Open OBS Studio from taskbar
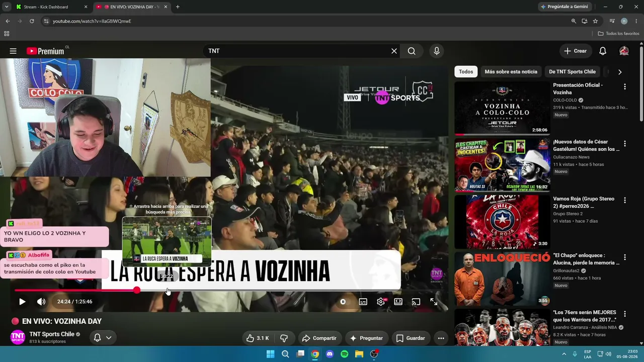The image size is (644, 362). (x=374, y=354)
